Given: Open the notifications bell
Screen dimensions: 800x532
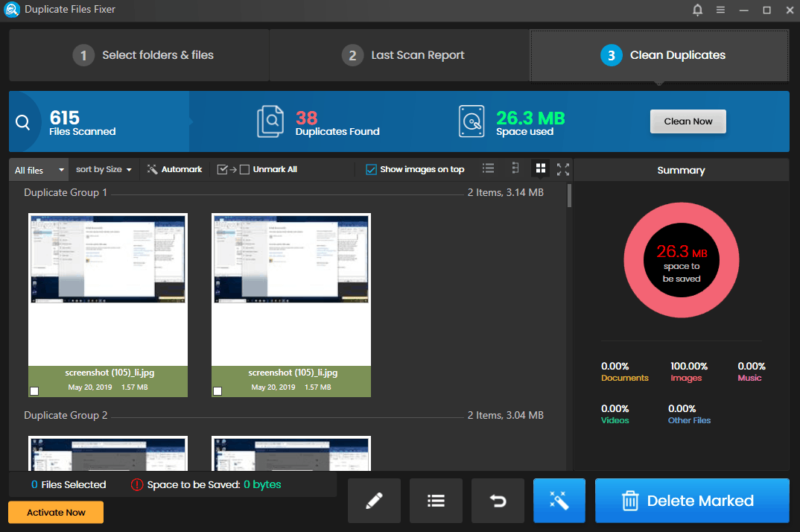Looking at the screenshot, I should pos(697,10).
